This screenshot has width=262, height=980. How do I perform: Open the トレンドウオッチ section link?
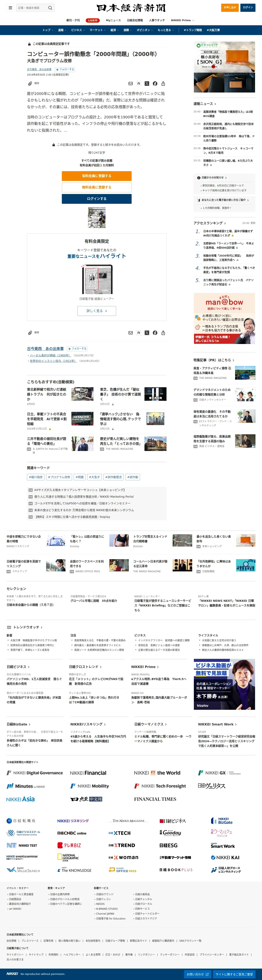tap(28, 627)
